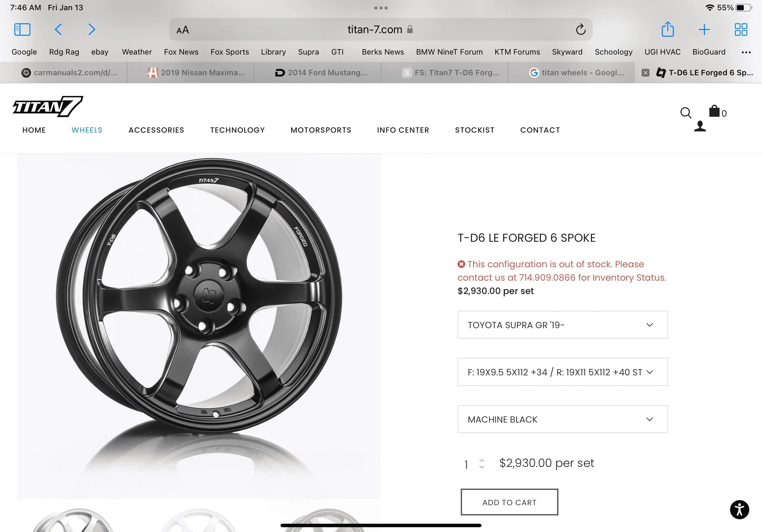The height and width of the screenshot is (532, 762).
Task: Open the accessibility widget button
Action: pos(739,509)
